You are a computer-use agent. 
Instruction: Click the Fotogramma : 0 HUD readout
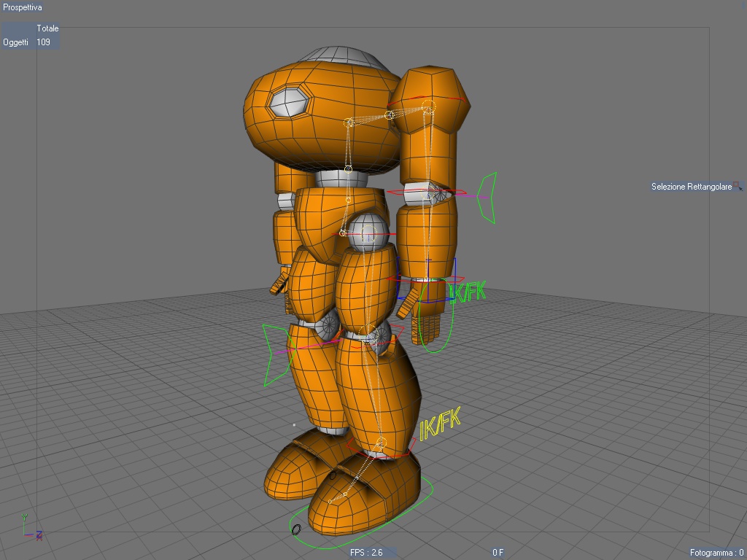716,553
